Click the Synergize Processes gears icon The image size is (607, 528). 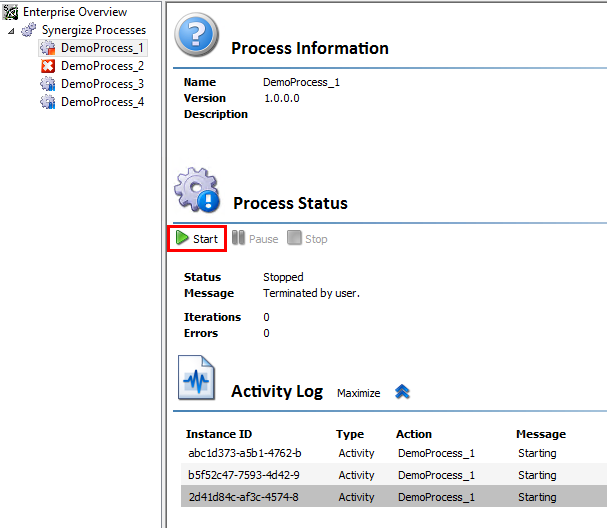(x=29, y=30)
